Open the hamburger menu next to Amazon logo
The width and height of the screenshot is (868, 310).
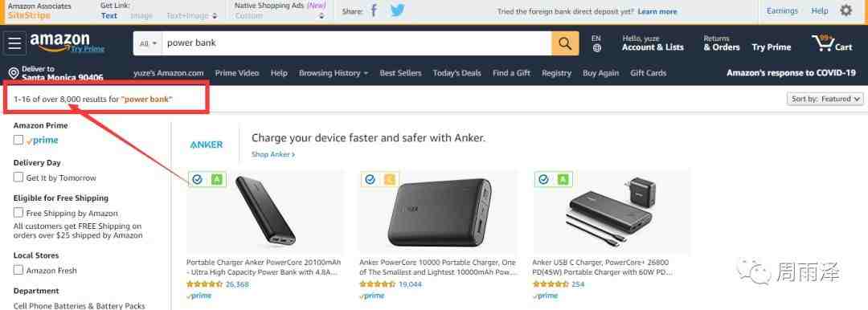[14, 43]
